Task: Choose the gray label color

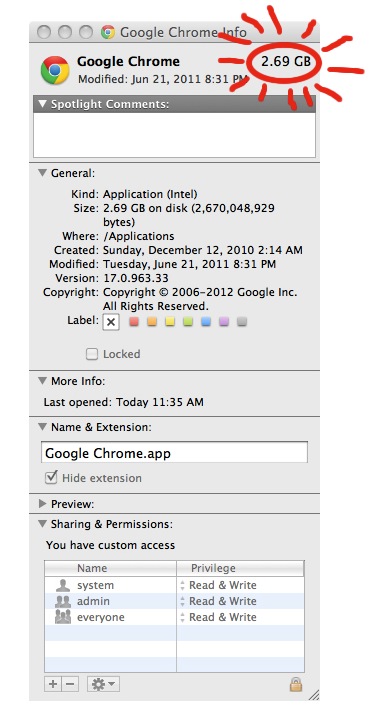Action: click(x=242, y=321)
